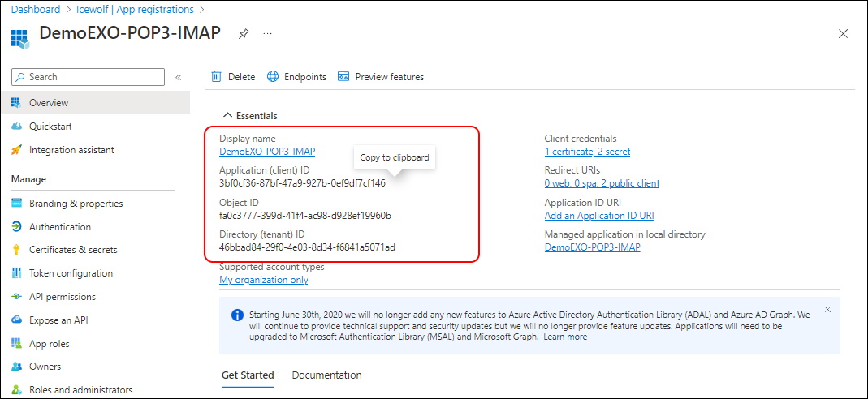Click the app registration grid icon beside the title

[x=19, y=39]
